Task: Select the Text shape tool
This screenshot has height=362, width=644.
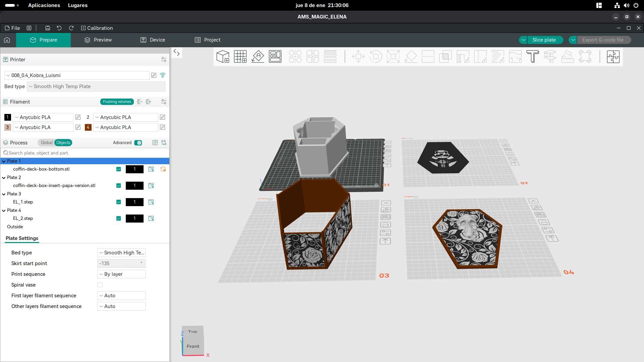Action: [533, 57]
